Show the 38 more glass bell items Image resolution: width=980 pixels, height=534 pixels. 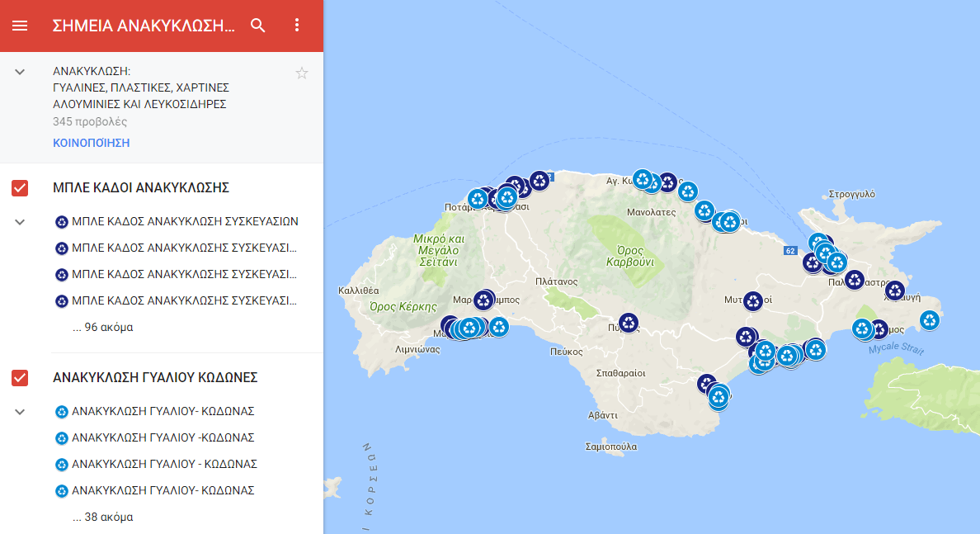[102, 517]
